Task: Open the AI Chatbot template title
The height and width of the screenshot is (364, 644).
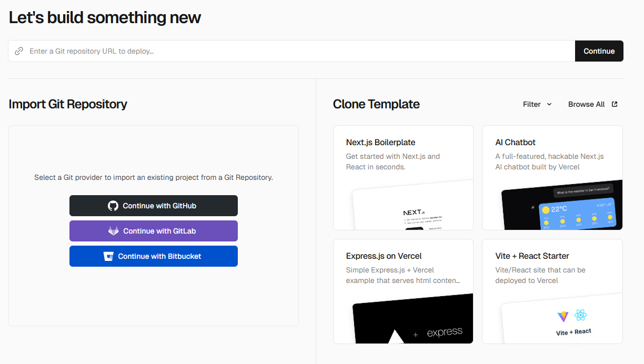Action: (x=515, y=142)
